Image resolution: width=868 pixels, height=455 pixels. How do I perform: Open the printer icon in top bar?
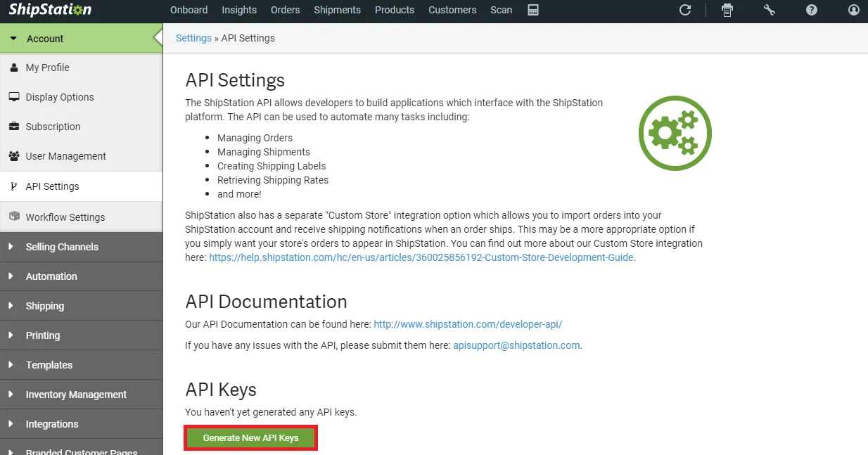click(x=727, y=10)
